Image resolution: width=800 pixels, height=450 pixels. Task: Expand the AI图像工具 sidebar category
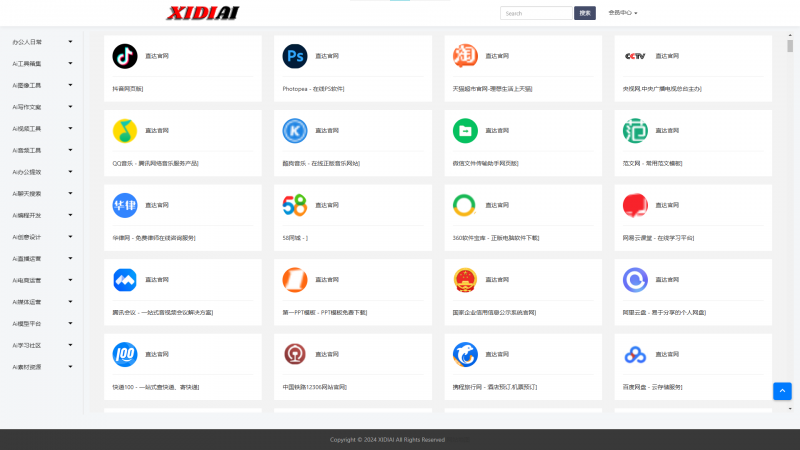42,85
